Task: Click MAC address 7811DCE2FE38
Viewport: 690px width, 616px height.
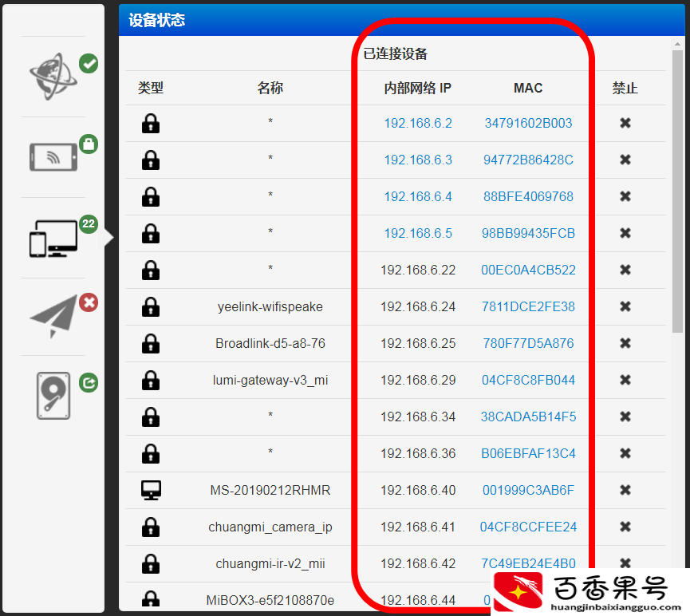Action: 528,306
